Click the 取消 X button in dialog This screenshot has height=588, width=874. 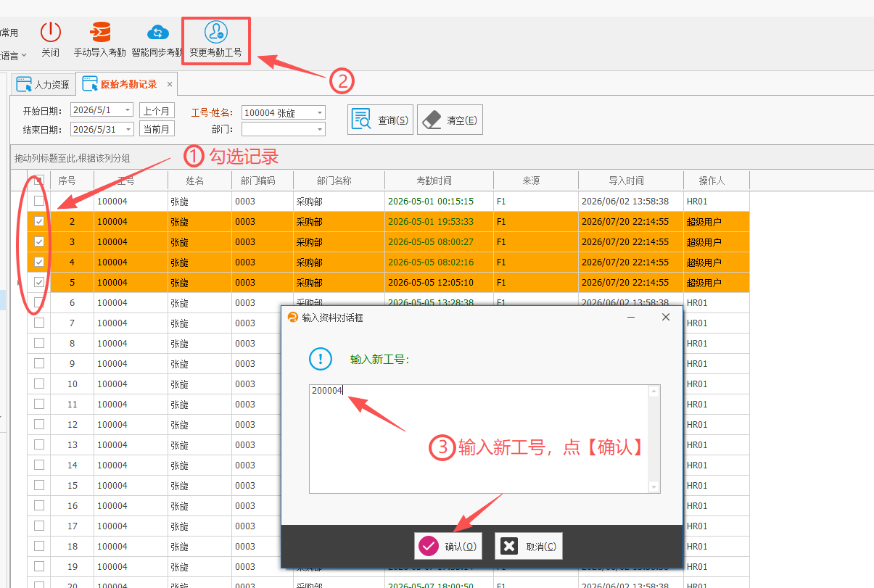(529, 546)
